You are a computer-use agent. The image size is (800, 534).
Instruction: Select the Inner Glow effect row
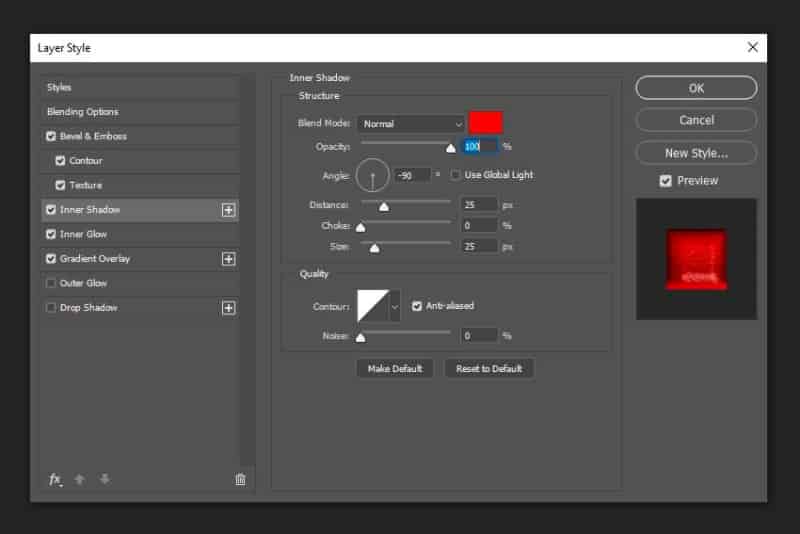point(140,234)
